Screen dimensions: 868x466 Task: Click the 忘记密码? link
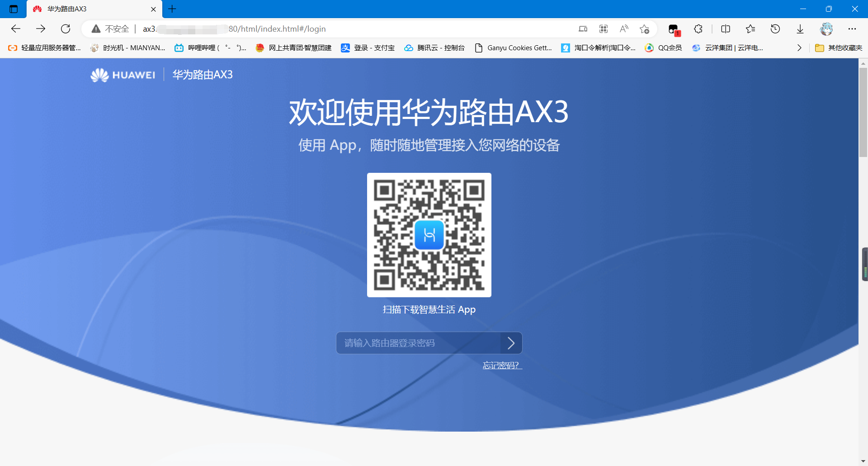(x=502, y=366)
